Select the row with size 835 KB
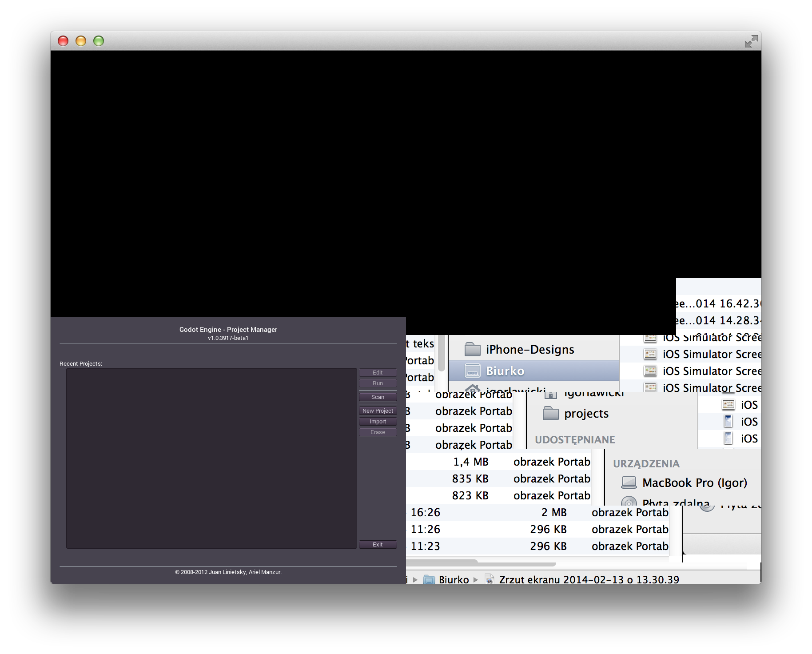Viewport: 812px width, 654px height. (498, 479)
